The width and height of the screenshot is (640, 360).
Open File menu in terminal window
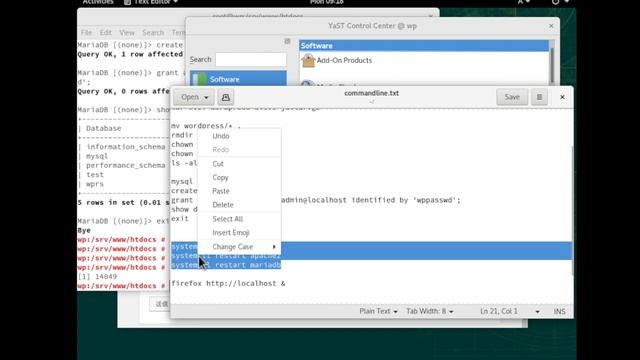click(x=86, y=33)
